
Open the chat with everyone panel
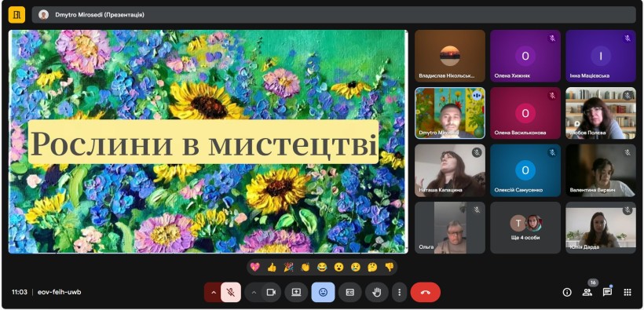pyautogui.click(x=607, y=293)
